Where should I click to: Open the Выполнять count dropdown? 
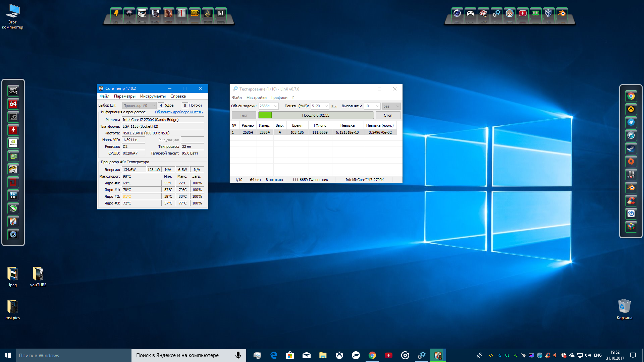(377, 106)
